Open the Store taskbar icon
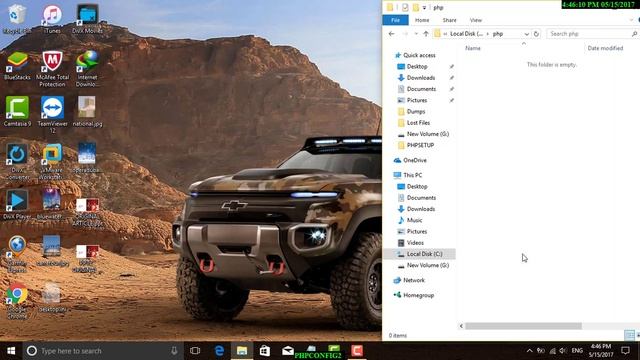Screen dimensions: 640x360 pyautogui.click(x=264, y=351)
